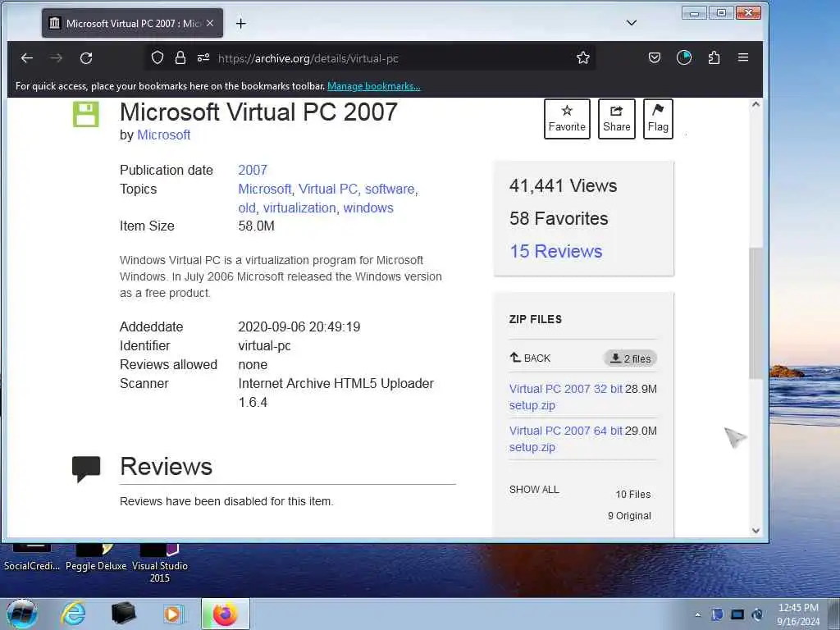Screen dimensions: 840x630
Task: Select the SocialCredi... desktop shortcut
Action: coord(32,559)
